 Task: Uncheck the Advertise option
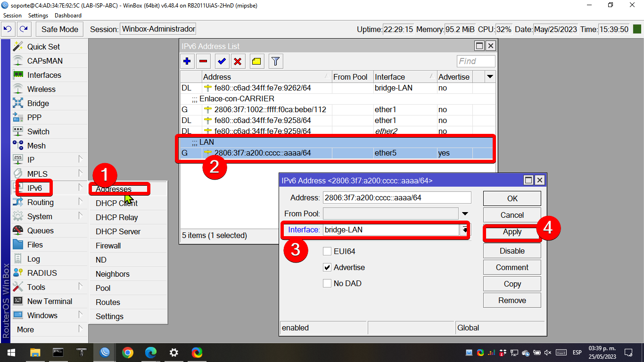point(327,267)
